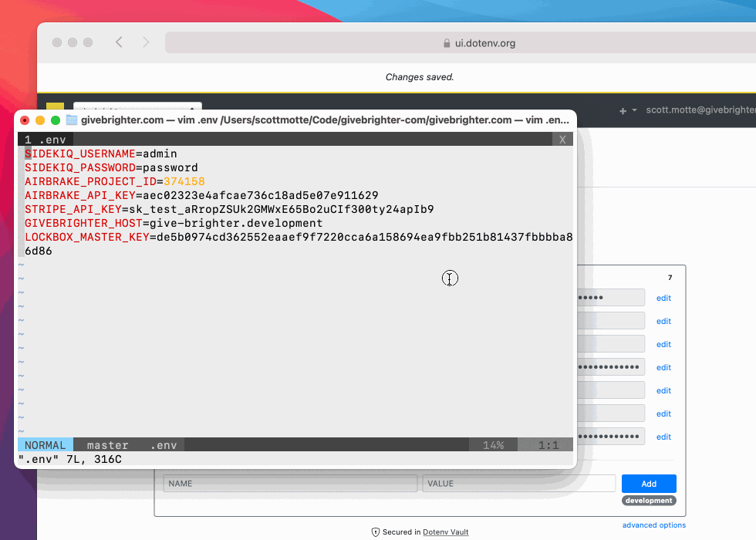The width and height of the screenshot is (756, 540).
Task: Close the .env tab with the X
Action: point(562,140)
